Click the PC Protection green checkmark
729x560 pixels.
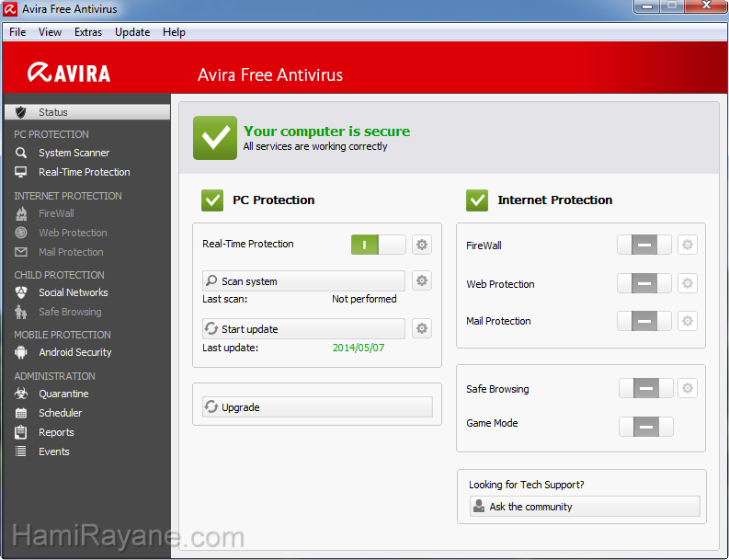coord(212,200)
